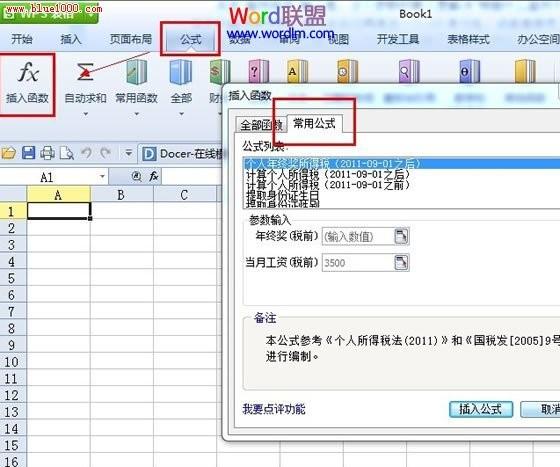560x467 pixels.
Task: Click range selector beside 年终奖 field
Action: [x=401, y=236]
